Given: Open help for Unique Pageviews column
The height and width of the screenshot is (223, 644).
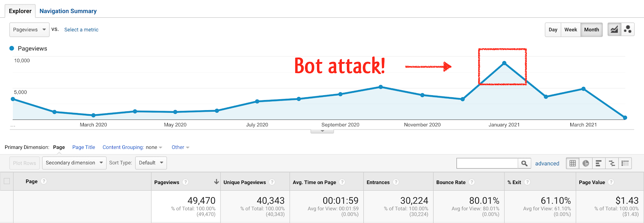Looking at the screenshot, I should 272,182.
